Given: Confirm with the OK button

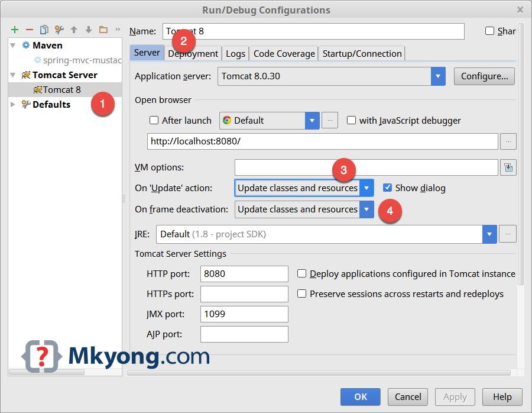Looking at the screenshot, I should pyautogui.click(x=361, y=396).
